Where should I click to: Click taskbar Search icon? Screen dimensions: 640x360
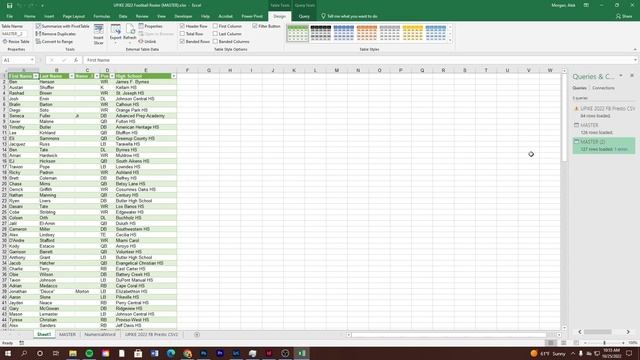coord(24,353)
